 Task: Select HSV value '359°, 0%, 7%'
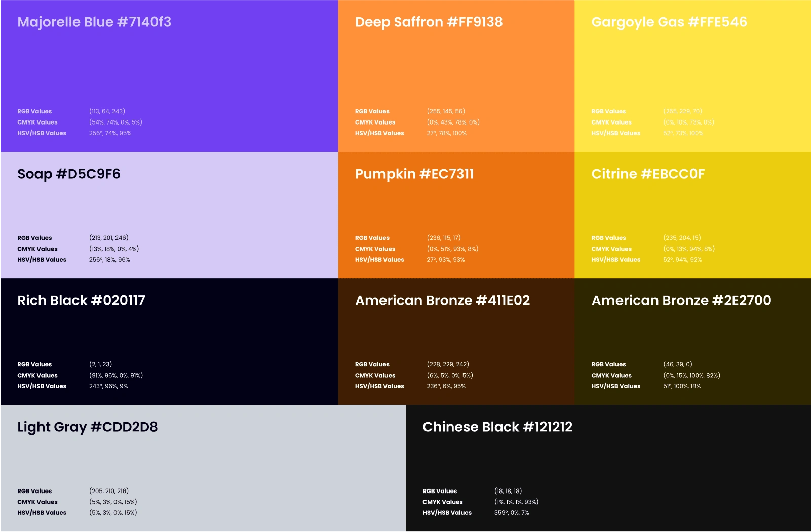(x=512, y=513)
